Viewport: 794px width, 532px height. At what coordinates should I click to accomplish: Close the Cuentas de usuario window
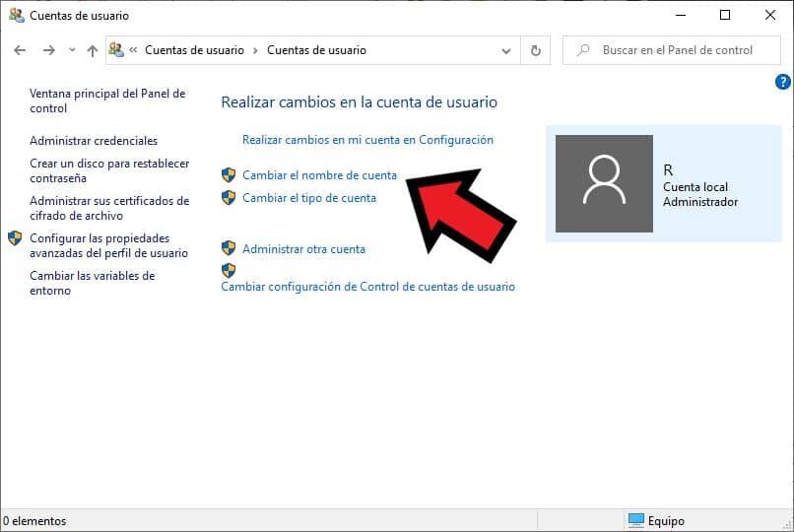coord(770,15)
